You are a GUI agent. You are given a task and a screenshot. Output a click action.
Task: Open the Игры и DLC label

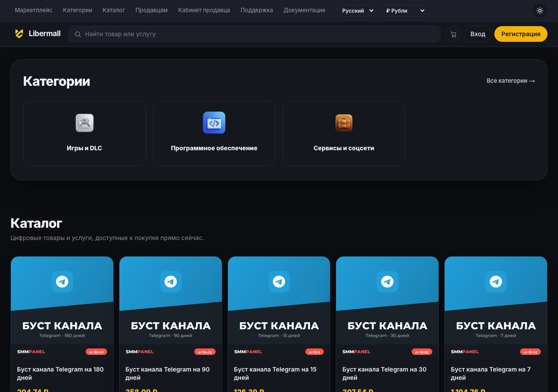point(85,148)
